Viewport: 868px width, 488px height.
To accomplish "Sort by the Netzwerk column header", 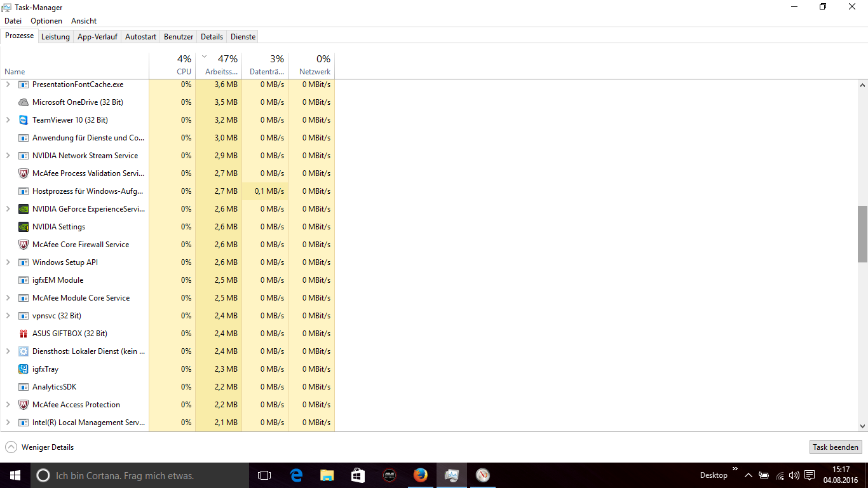I will click(311, 65).
